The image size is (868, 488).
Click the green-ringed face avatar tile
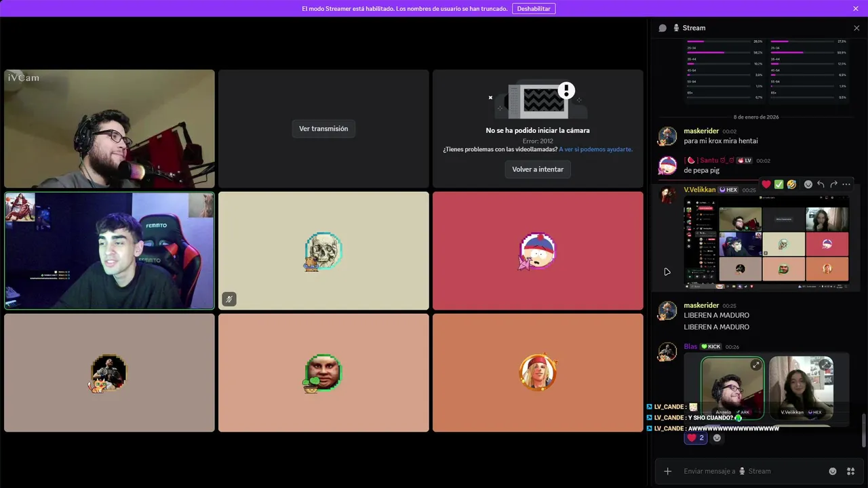[323, 373]
